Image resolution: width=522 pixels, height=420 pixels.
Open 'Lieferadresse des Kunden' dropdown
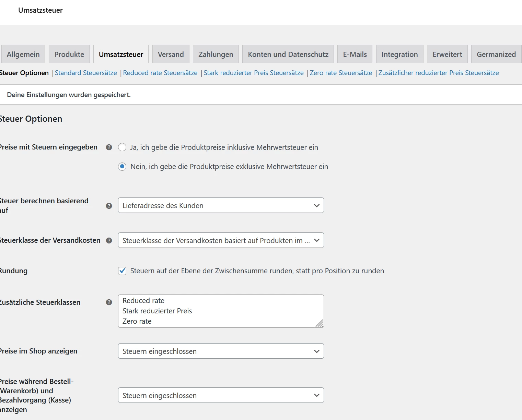coord(221,205)
